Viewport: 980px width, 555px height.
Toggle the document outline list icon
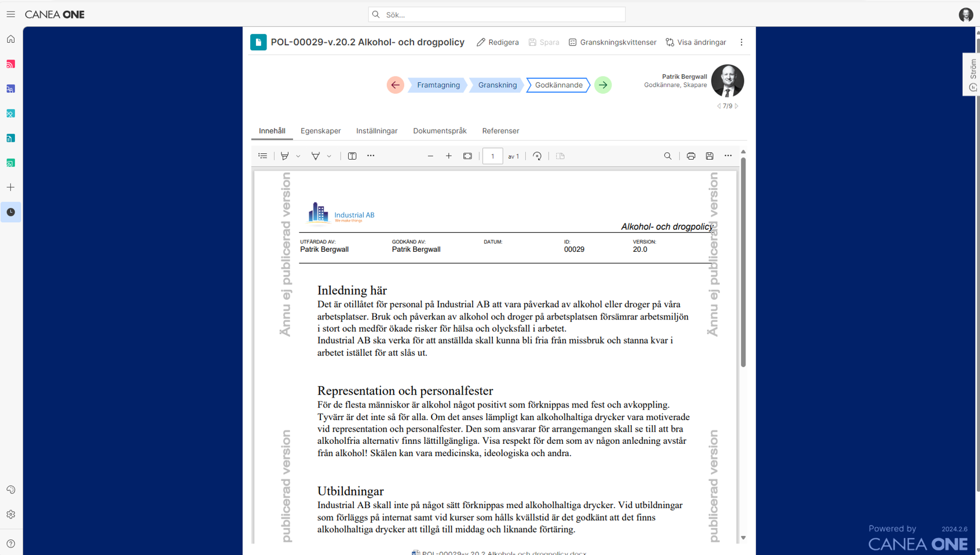(x=263, y=156)
